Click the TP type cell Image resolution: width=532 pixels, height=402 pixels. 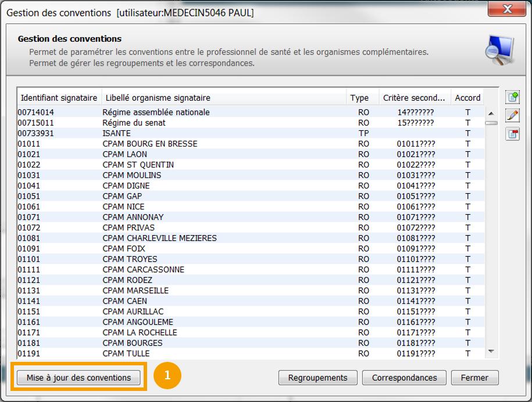(x=363, y=133)
